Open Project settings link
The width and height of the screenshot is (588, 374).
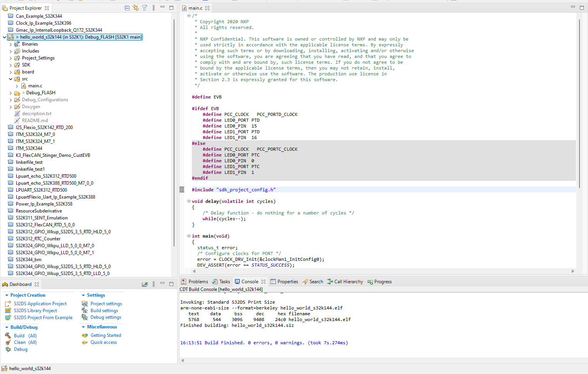click(x=106, y=304)
